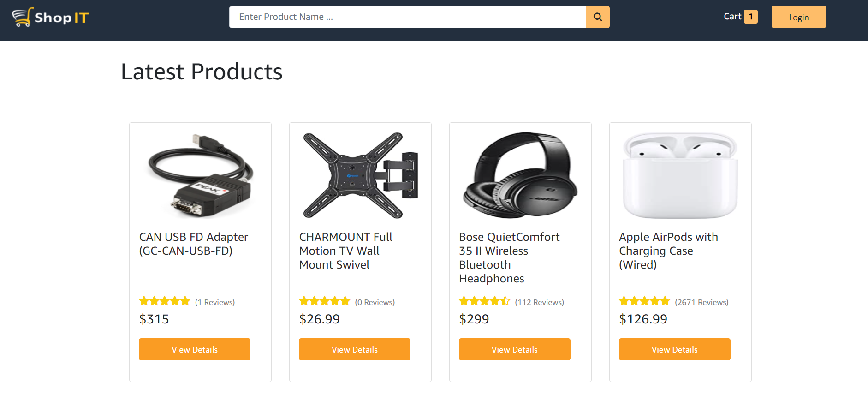
Task: Click the cart item count badge
Action: click(x=751, y=16)
